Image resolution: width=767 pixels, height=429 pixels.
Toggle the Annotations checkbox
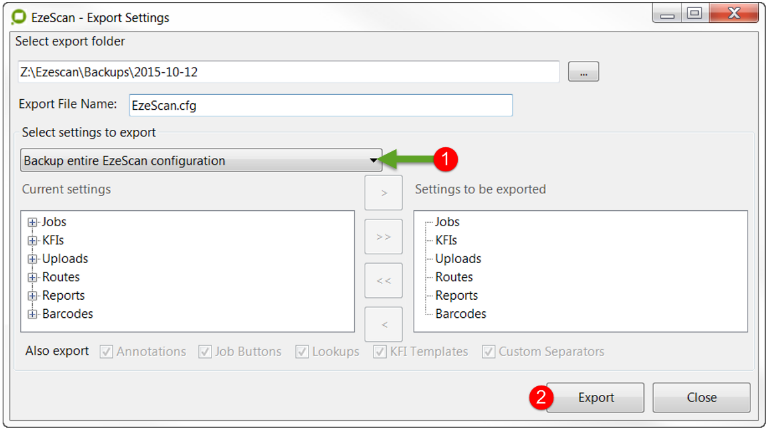click(106, 352)
